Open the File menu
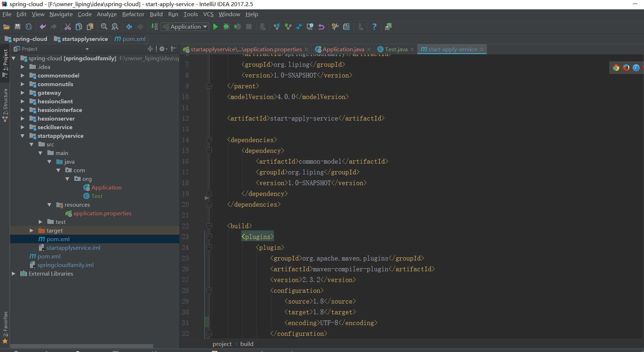 click(x=7, y=14)
